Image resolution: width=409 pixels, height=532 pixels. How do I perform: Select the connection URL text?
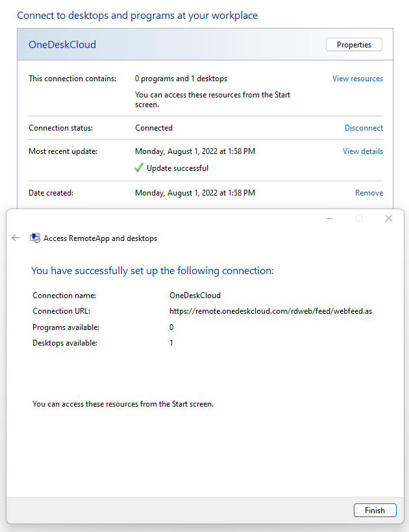tap(271, 311)
